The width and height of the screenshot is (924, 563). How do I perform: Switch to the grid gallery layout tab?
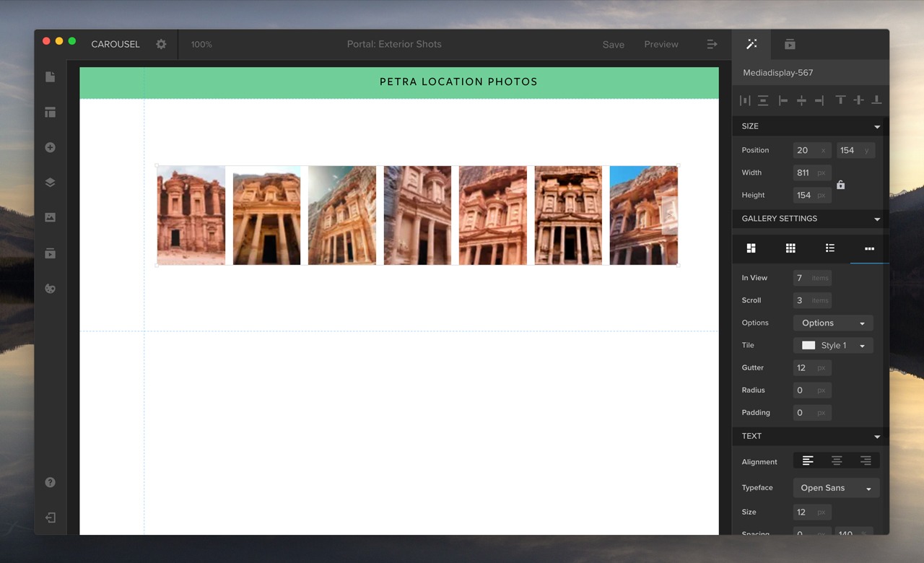coord(790,248)
